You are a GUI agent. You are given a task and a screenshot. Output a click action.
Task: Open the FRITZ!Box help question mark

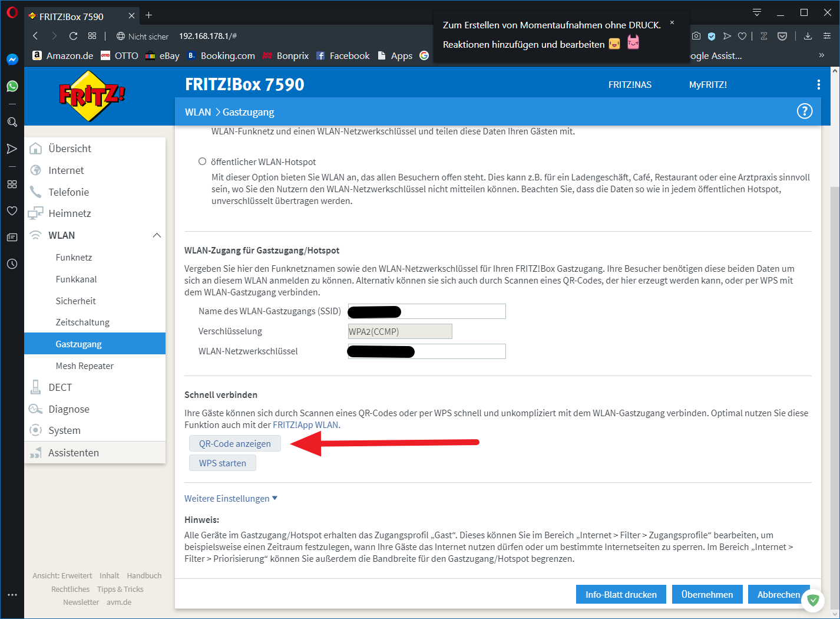coord(805,111)
